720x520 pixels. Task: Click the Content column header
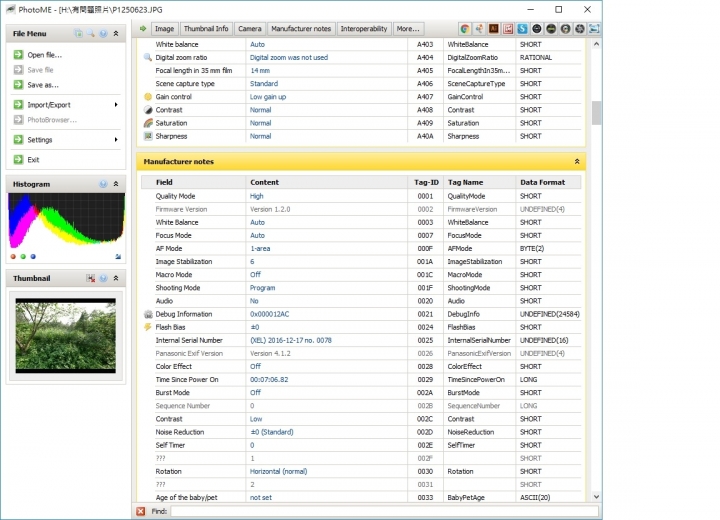coord(326,182)
